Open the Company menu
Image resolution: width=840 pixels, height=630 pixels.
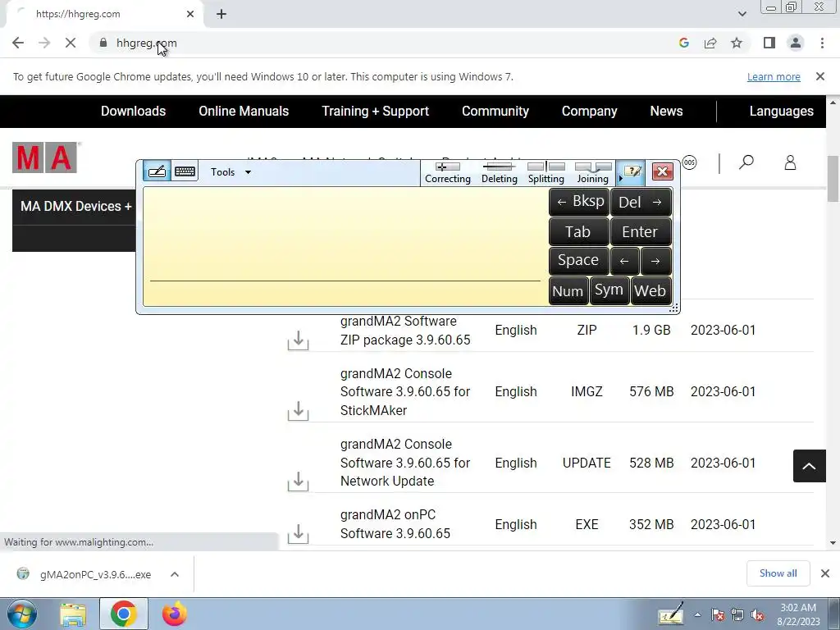pos(589,111)
